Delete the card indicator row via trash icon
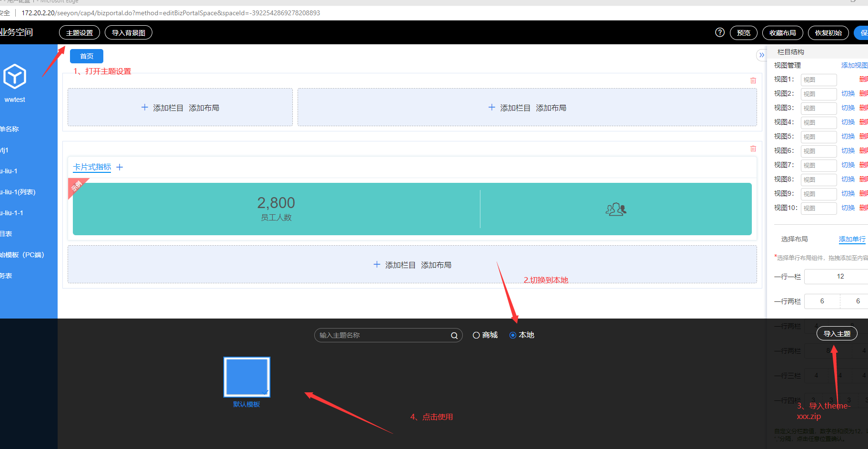Image resolution: width=868 pixels, height=449 pixels. (x=753, y=149)
